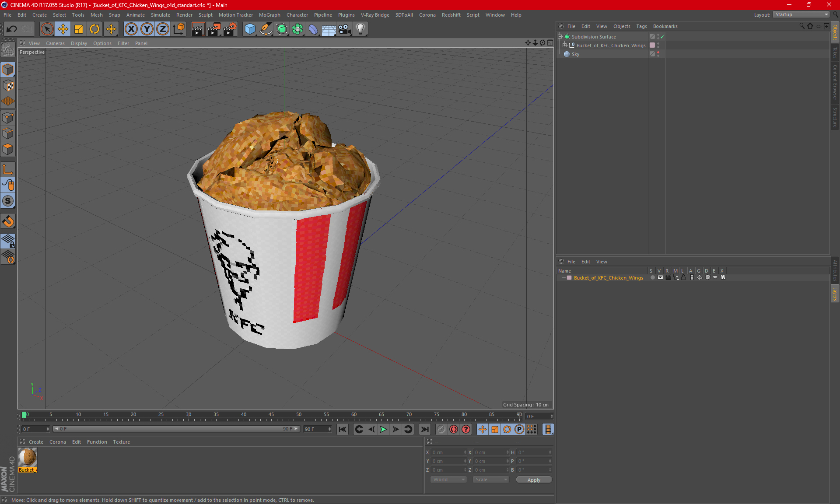840x504 pixels.
Task: Open the Attributes side tab
Action: (x=835, y=269)
